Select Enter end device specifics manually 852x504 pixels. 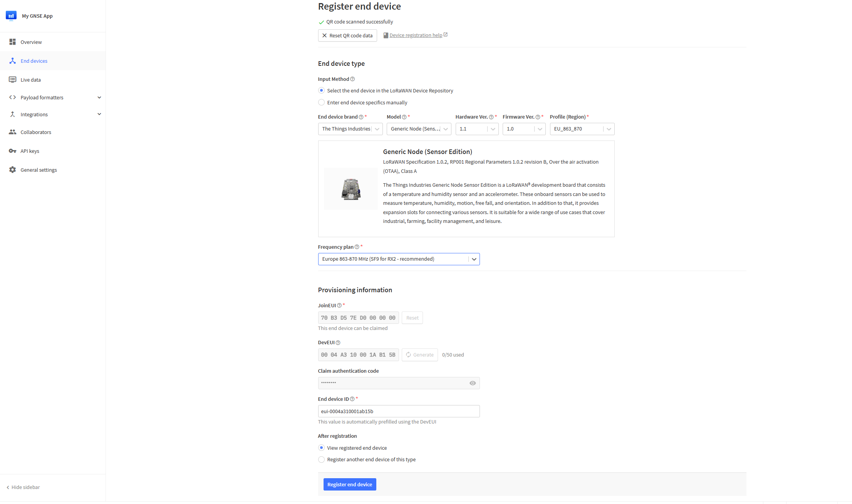pos(322,102)
